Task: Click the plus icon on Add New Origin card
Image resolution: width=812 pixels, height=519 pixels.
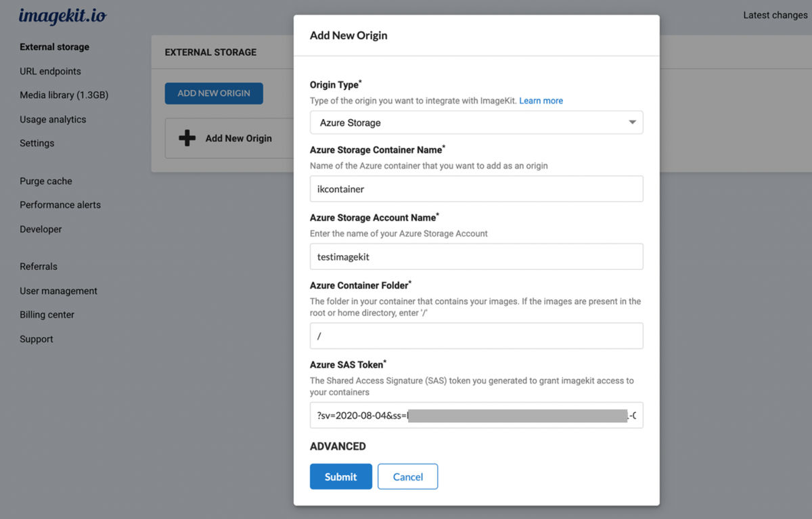Action: [186, 138]
